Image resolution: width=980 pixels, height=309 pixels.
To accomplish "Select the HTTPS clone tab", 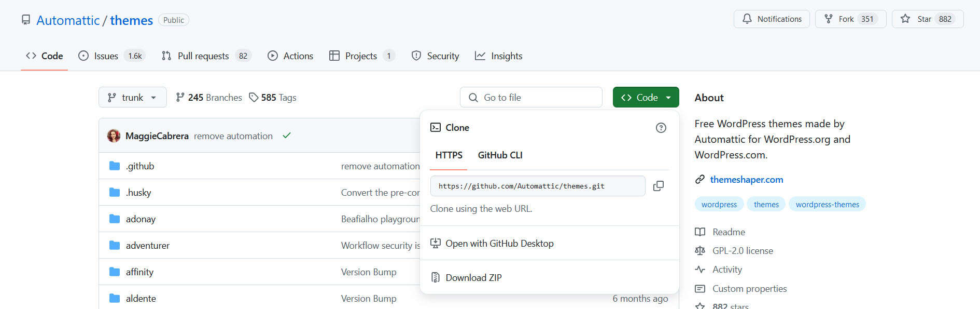I will [x=449, y=155].
